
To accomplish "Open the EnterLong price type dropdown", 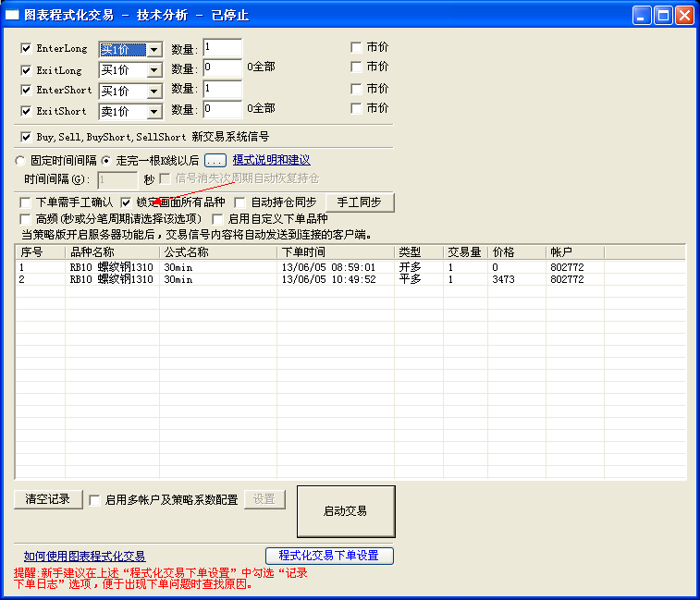I will (x=154, y=50).
